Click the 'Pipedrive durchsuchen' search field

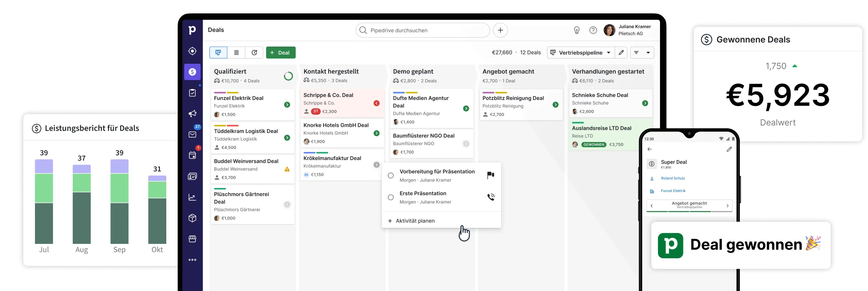[423, 30]
